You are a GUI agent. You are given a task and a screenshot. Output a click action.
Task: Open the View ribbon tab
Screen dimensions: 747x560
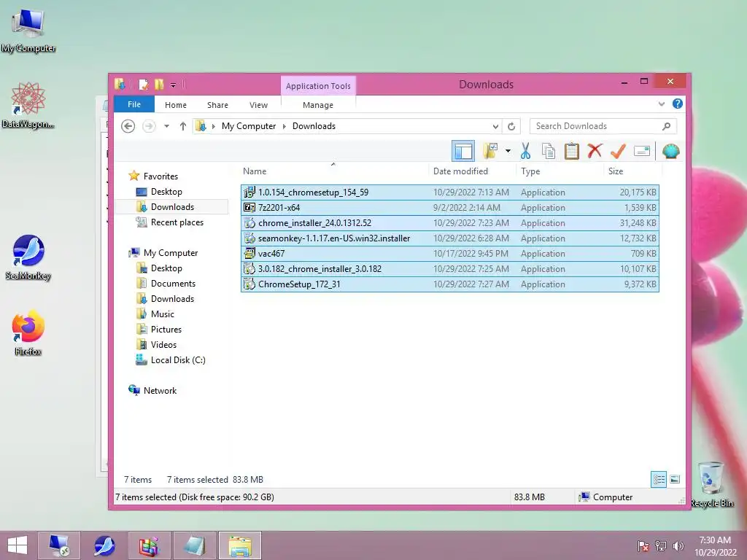(x=259, y=105)
